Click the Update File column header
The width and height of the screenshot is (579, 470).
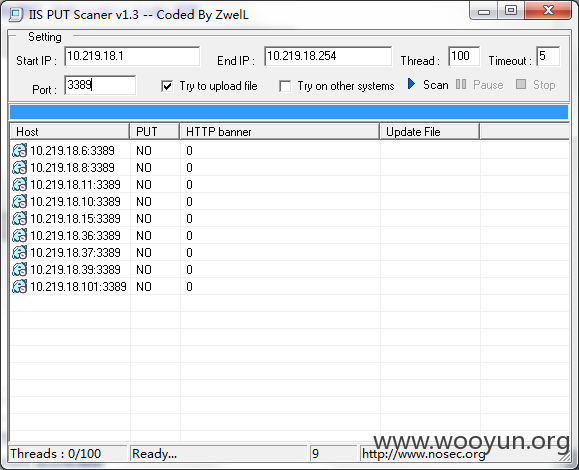point(430,132)
